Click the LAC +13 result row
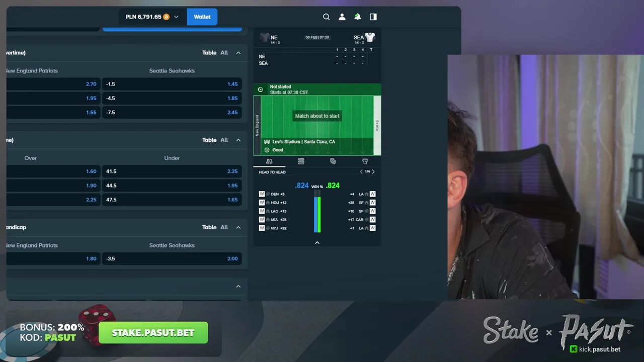The width and height of the screenshot is (644, 362). click(273, 211)
